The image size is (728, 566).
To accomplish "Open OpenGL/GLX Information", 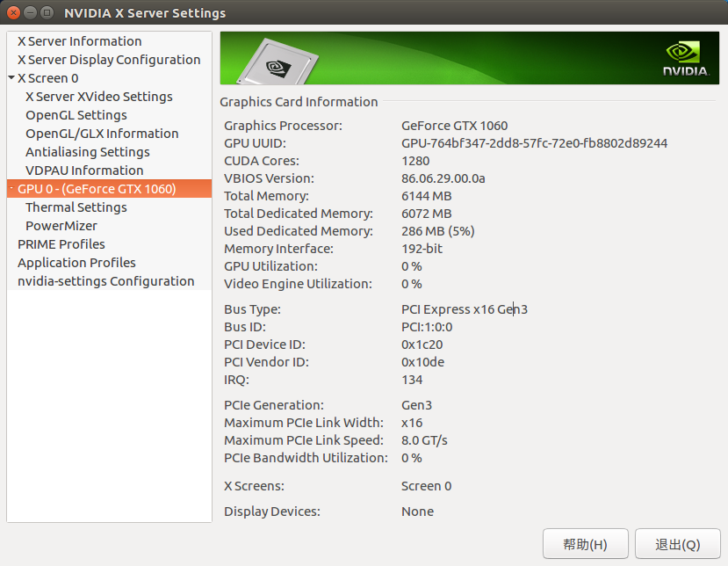I will 102,134.
